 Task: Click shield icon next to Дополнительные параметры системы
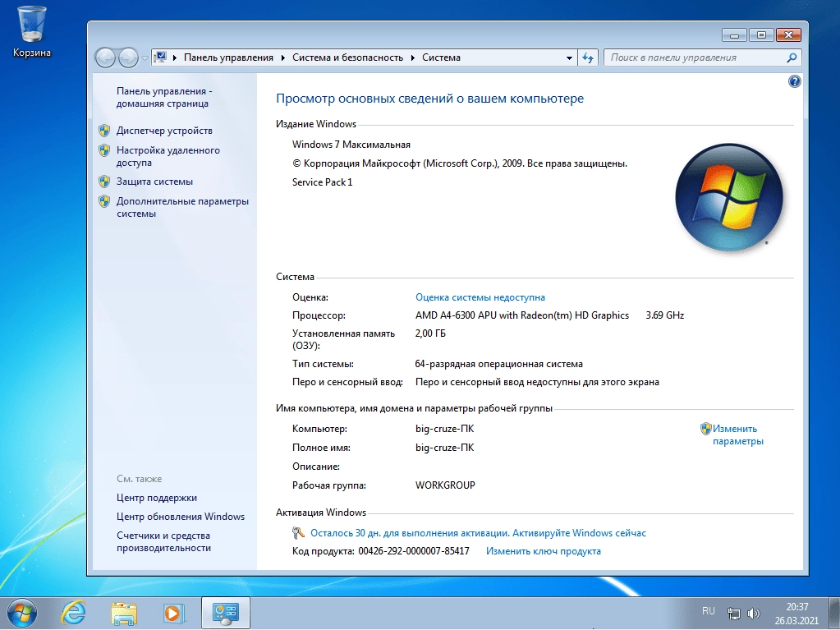[104, 201]
